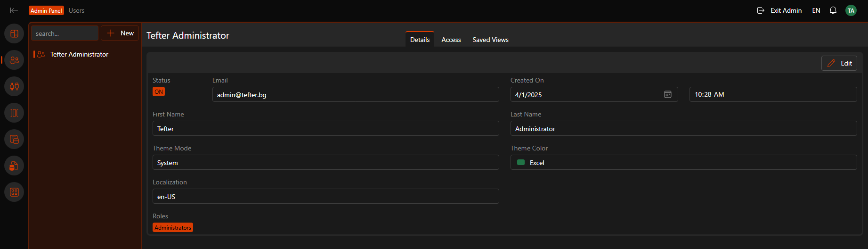Open the roles sidebar icon with figures
The width and height of the screenshot is (868, 249).
[x=14, y=86]
